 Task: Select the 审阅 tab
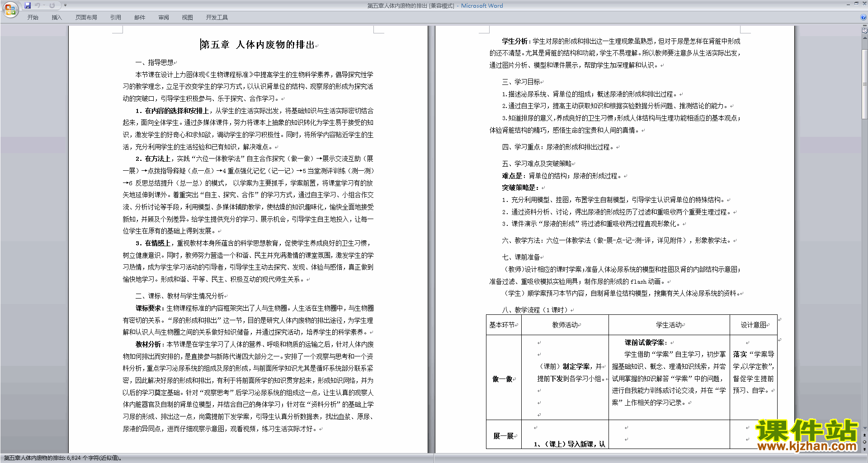(164, 18)
